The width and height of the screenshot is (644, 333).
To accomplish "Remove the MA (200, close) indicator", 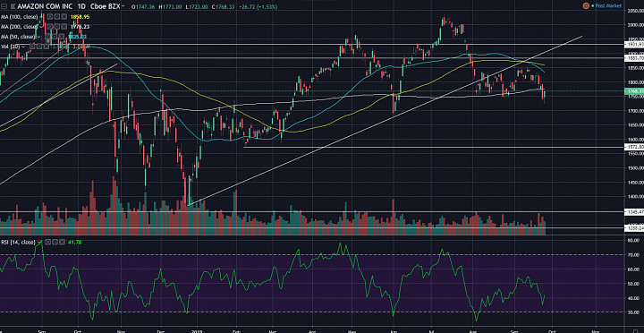I will pos(64,26).
